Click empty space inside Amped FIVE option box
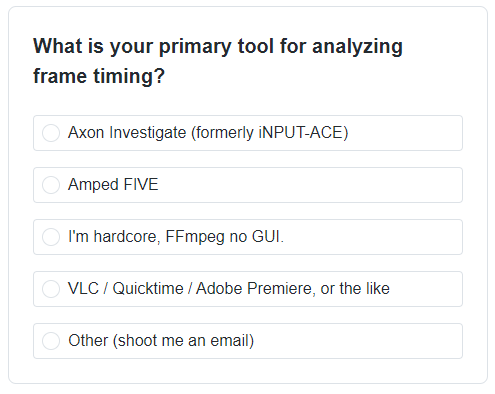 coord(310,185)
